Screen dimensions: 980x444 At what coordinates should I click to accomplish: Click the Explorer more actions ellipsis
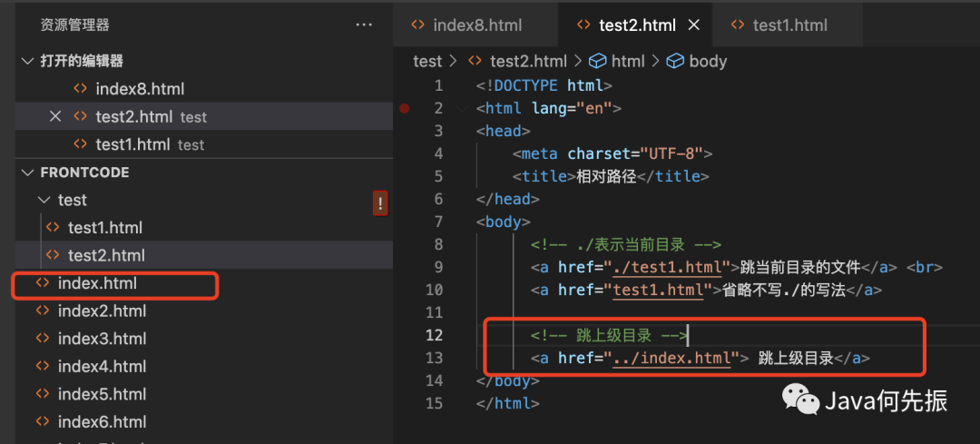(x=364, y=25)
